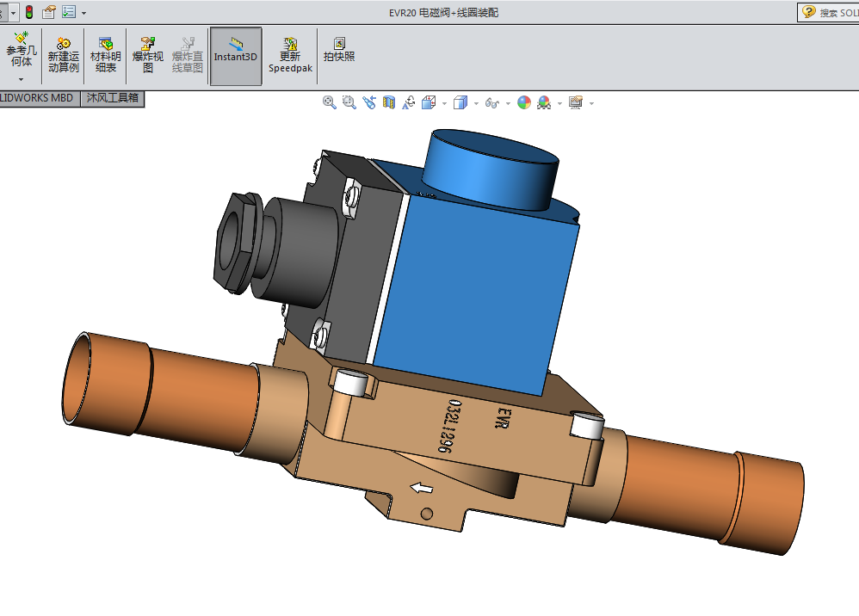Click the SOLIDWORKS search help field
This screenshot has width=859, height=616.
point(836,12)
